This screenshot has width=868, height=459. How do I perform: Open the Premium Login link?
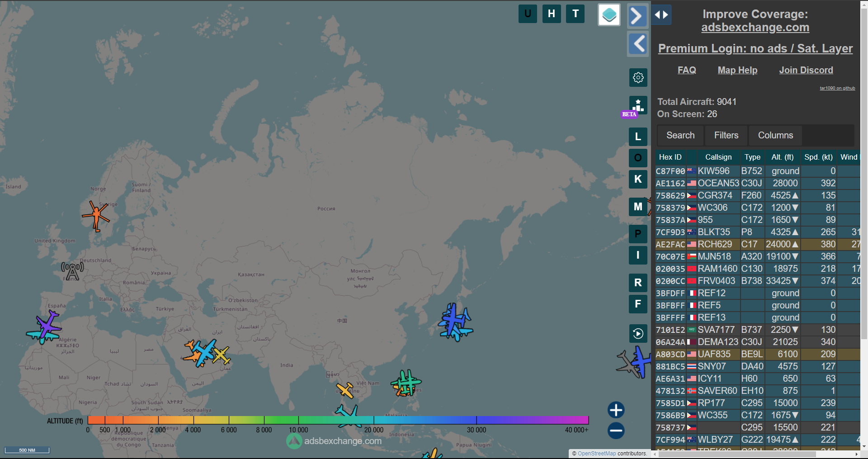(x=755, y=48)
